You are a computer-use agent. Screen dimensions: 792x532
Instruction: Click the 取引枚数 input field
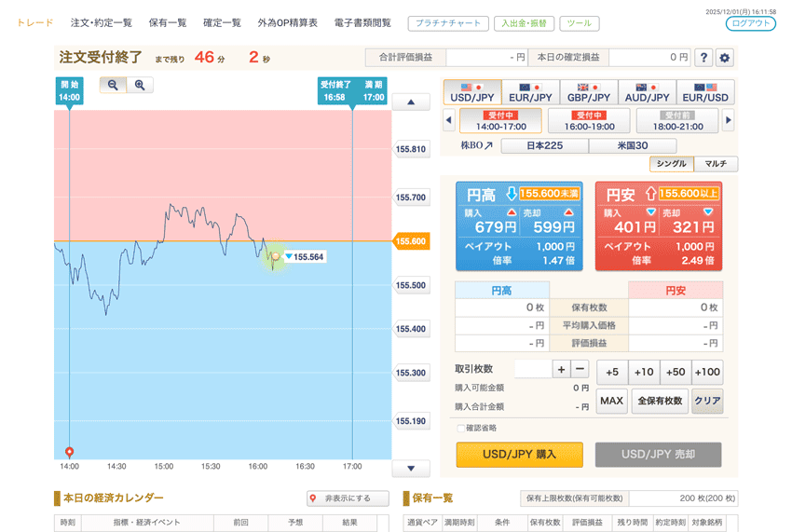(x=531, y=369)
